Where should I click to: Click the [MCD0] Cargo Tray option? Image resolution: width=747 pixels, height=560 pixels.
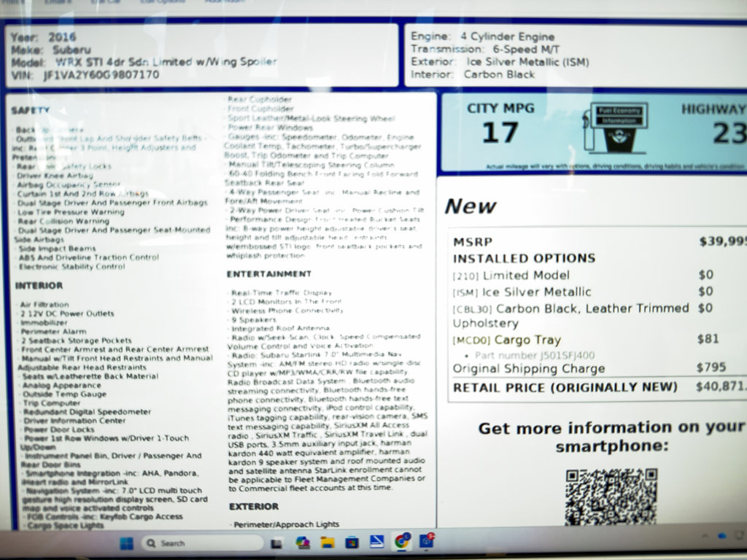507,340
